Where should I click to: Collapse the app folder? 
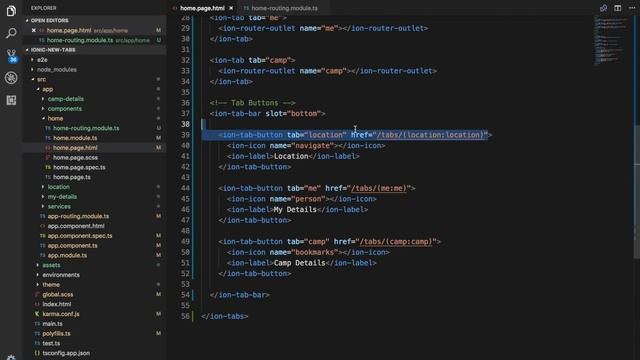(47, 89)
